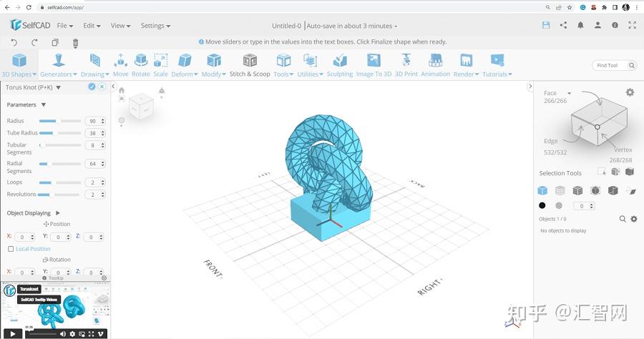This screenshot has height=339, width=644.
Task: Collapse the left panel with arrow
Action: click(x=114, y=87)
